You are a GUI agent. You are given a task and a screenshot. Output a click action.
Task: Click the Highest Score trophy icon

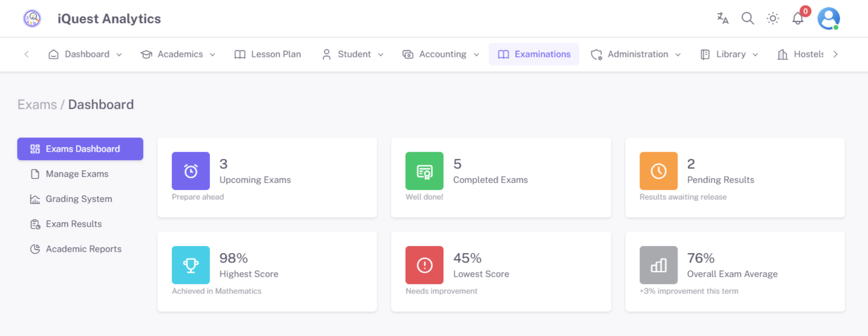click(x=191, y=265)
